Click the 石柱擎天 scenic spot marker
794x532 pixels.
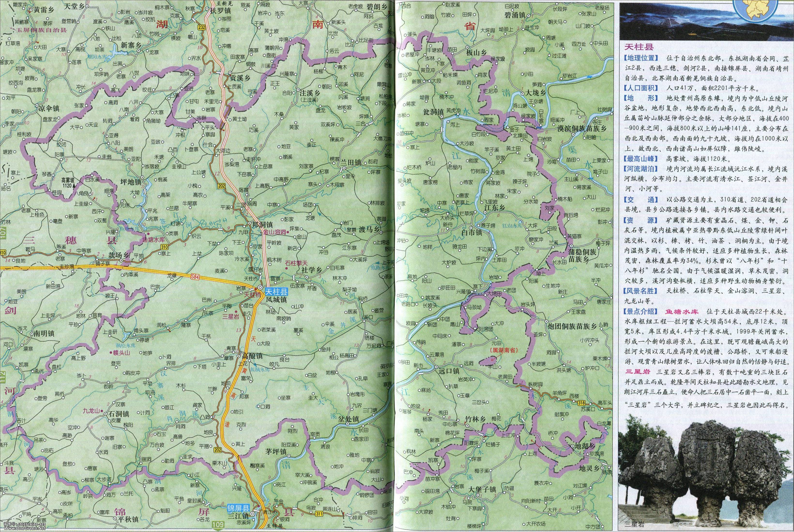click(287, 268)
